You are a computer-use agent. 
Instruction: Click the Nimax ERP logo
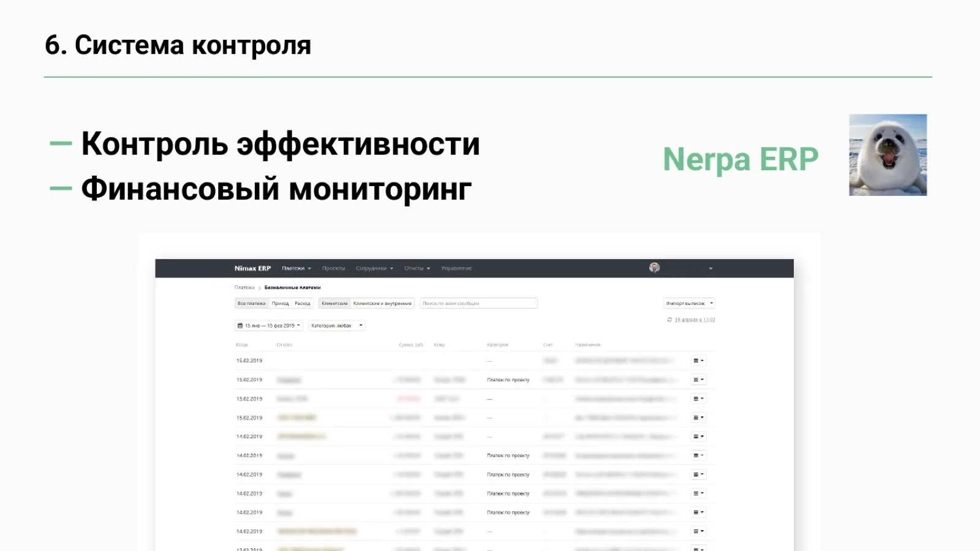pyautogui.click(x=252, y=268)
